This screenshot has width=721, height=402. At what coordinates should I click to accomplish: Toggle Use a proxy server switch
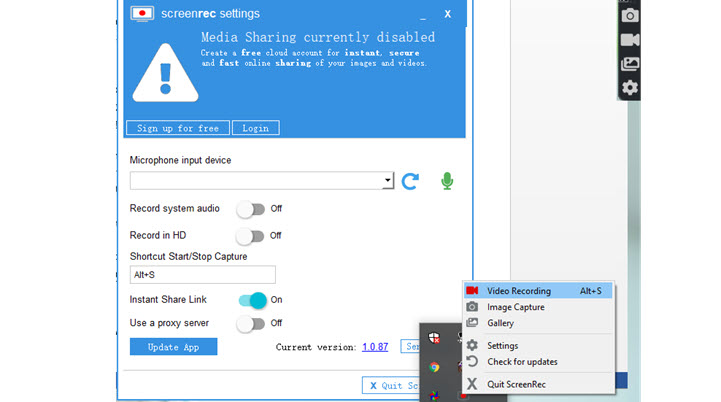pos(251,323)
